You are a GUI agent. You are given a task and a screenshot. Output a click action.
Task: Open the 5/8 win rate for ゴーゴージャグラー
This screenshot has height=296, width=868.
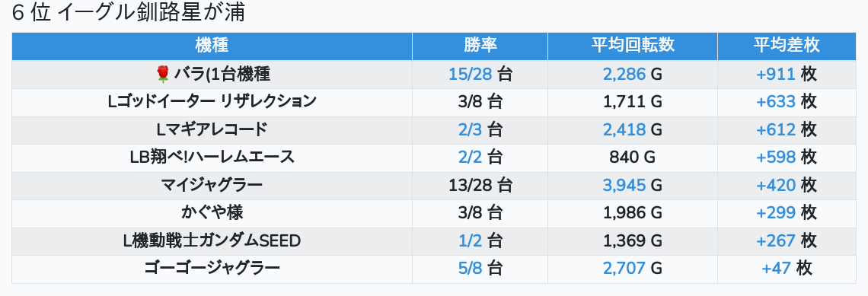[470, 269]
